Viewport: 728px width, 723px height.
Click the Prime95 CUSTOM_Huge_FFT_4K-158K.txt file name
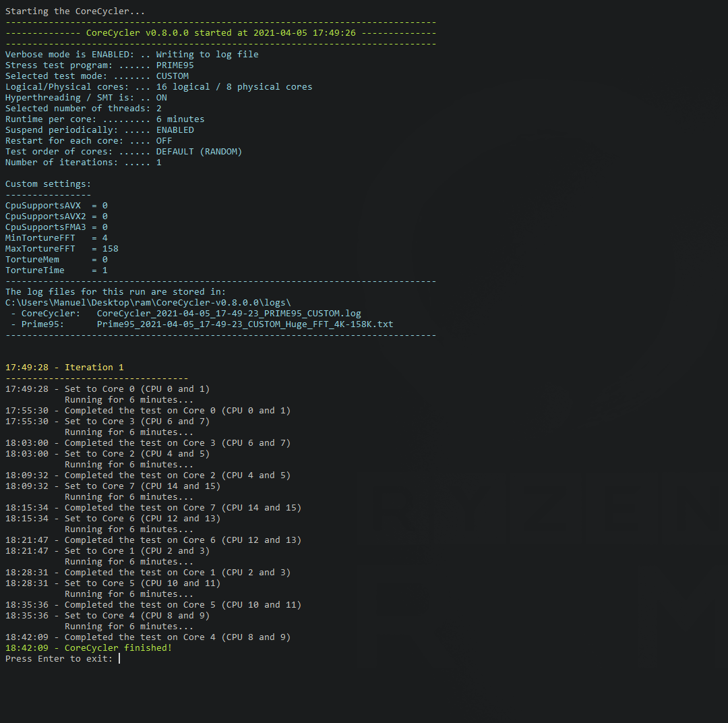pyautogui.click(x=245, y=324)
